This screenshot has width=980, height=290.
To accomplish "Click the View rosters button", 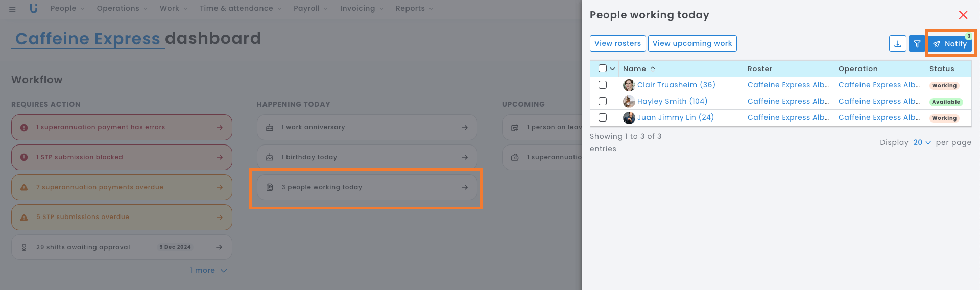I will coord(617,43).
